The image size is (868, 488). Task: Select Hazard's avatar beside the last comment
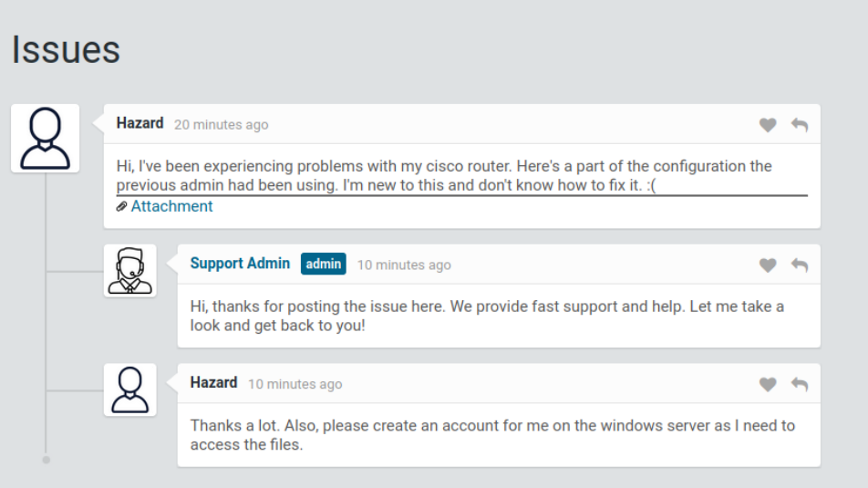point(130,390)
